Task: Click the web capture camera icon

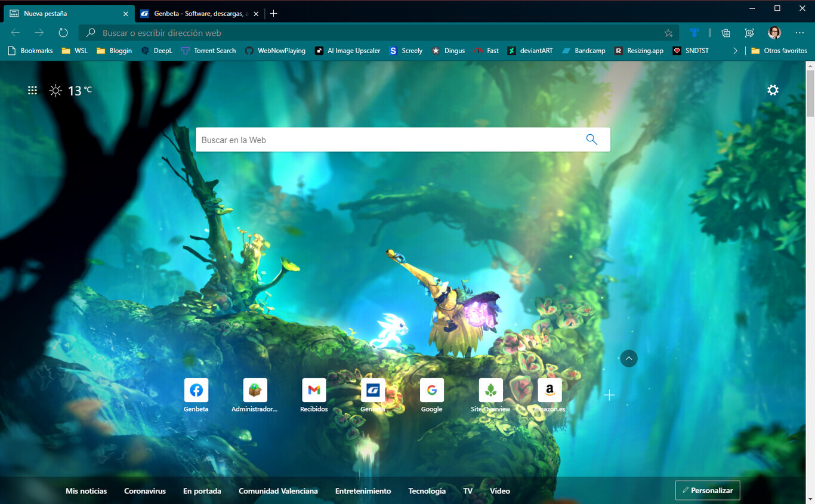Action: pos(749,33)
